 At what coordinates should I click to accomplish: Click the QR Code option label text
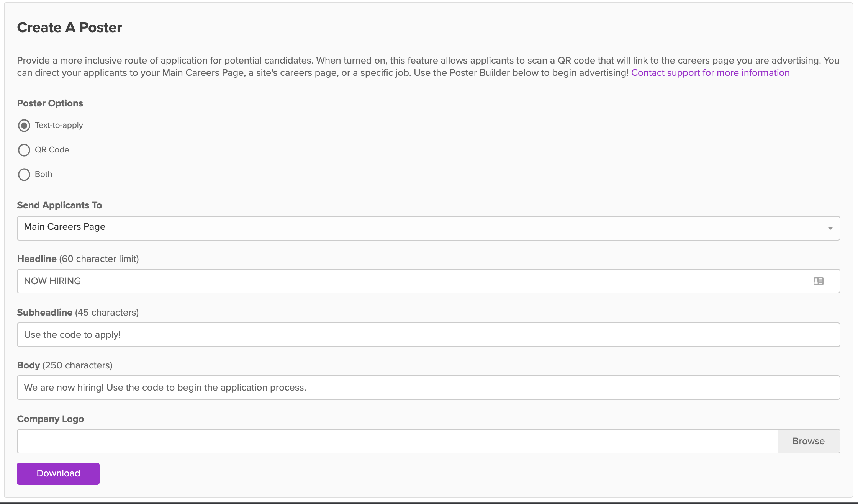coord(52,150)
